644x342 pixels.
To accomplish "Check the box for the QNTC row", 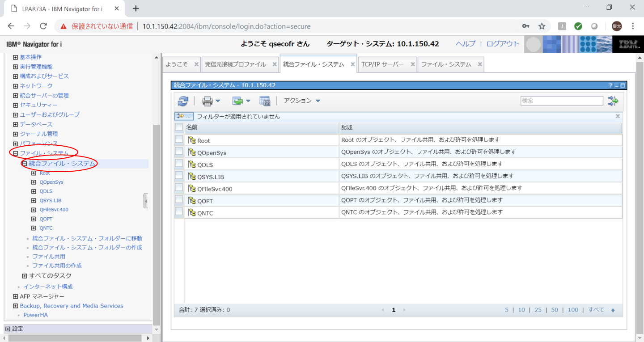I will (179, 211).
